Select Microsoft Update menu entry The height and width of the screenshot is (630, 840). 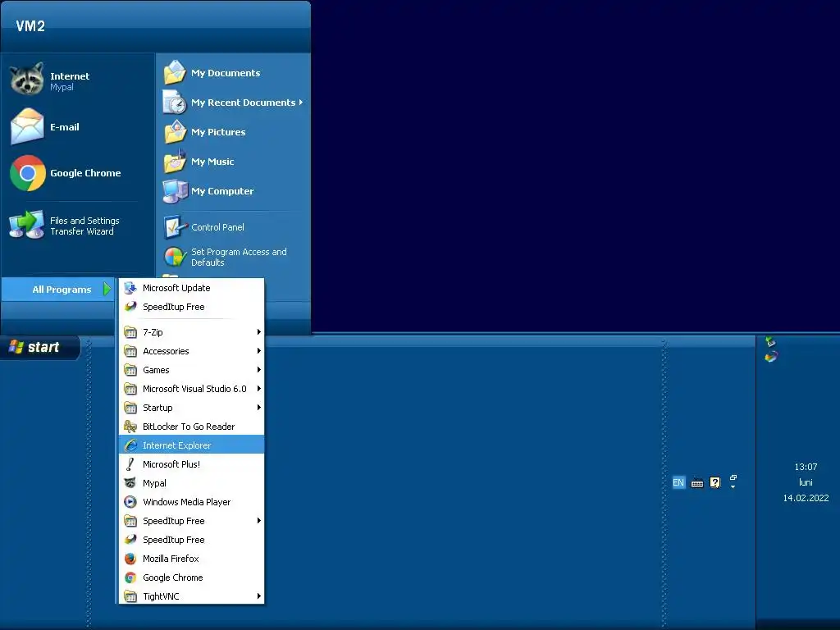[191, 288]
